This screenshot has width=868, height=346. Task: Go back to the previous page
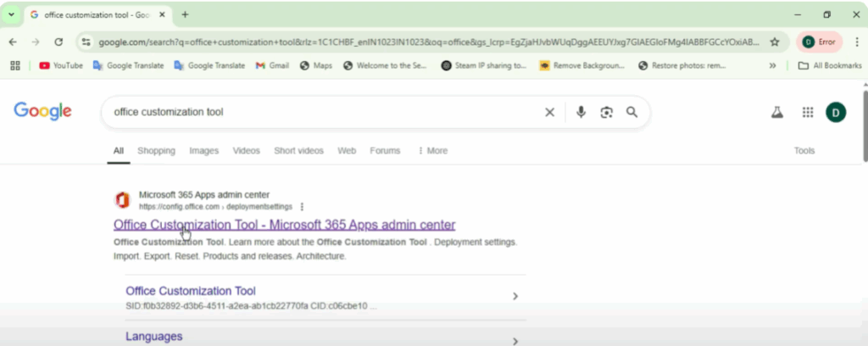[x=13, y=42]
